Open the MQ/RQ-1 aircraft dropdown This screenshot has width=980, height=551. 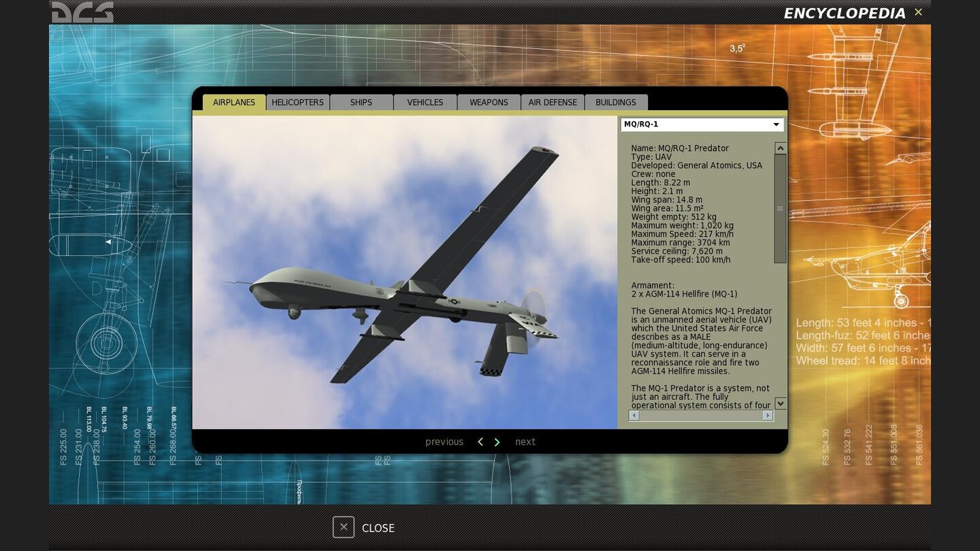(702, 124)
